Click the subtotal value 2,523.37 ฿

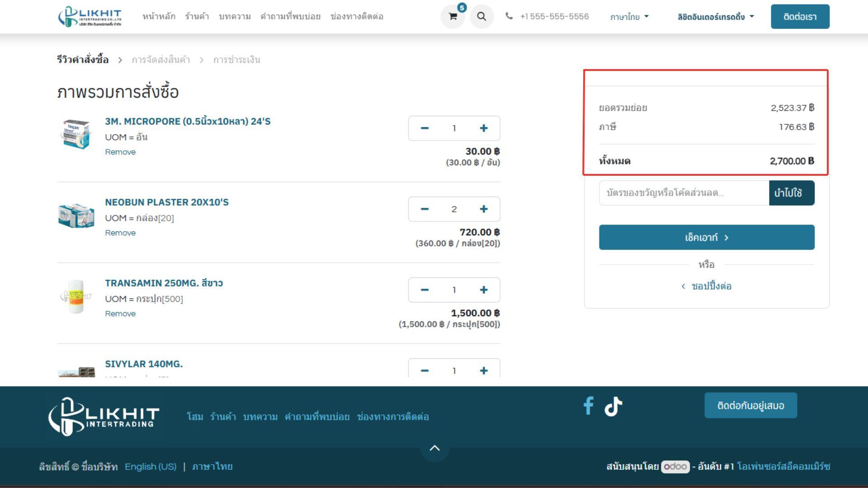(793, 108)
